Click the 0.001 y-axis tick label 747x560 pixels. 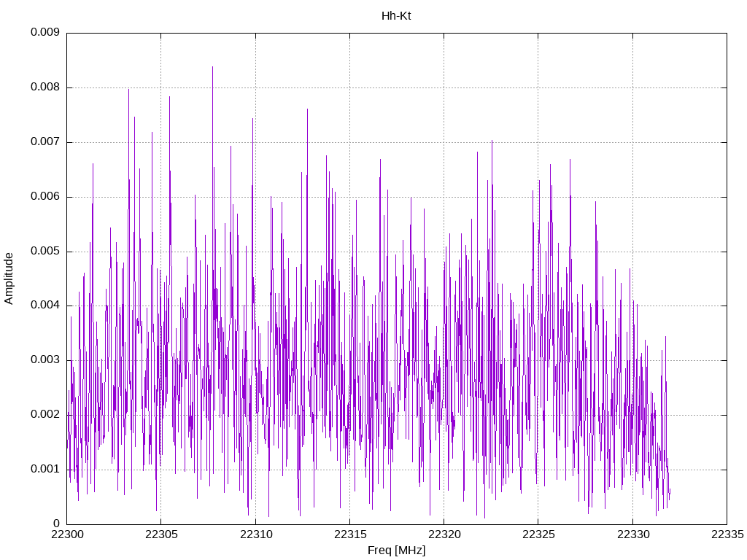click(x=45, y=469)
